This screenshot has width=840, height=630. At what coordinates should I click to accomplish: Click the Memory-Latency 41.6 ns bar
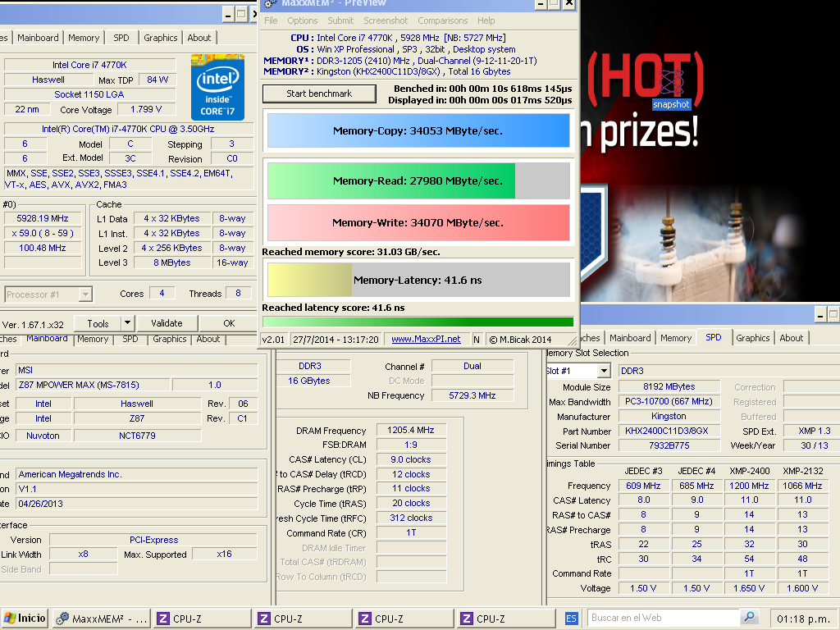click(418, 280)
